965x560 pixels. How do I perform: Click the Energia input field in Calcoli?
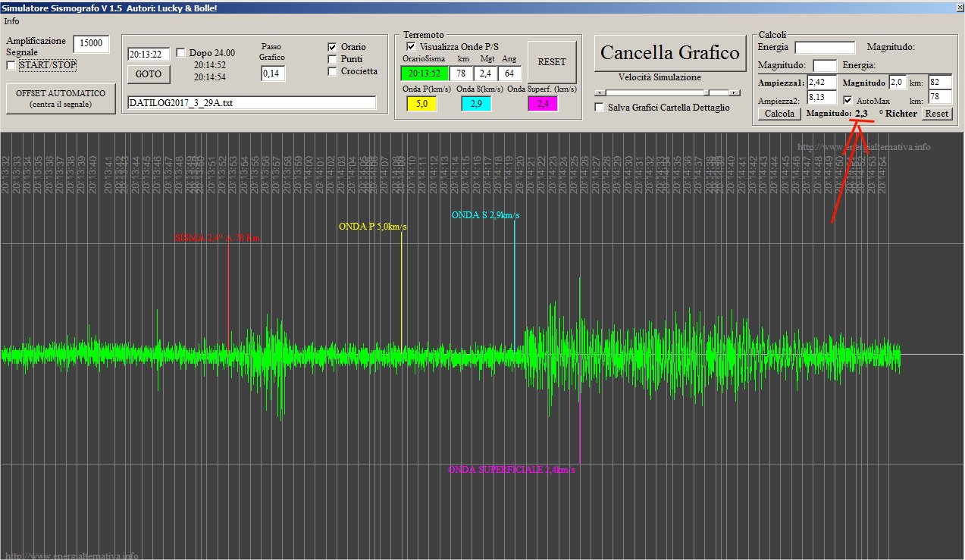pos(825,48)
